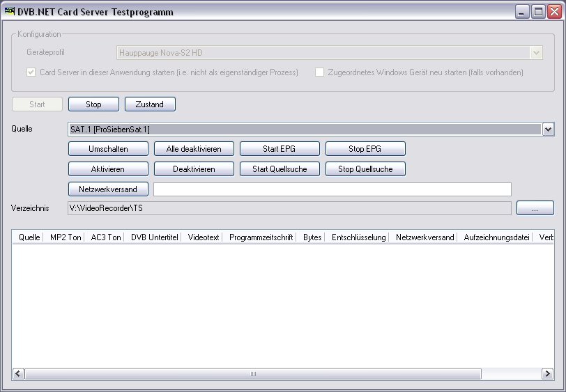This screenshot has width=566, height=392.
Task: Click Umschalten to switch source
Action: 108,149
